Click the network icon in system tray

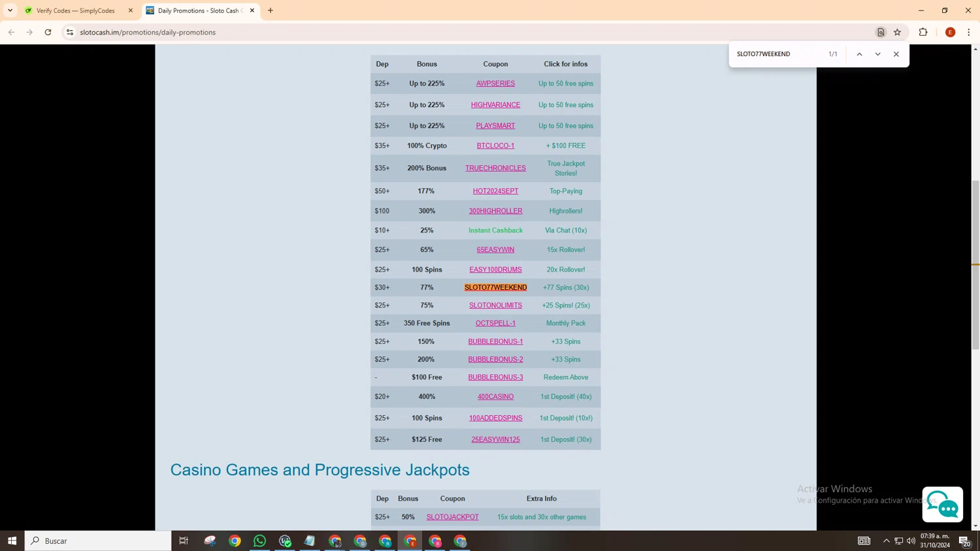(x=899, y=541)
